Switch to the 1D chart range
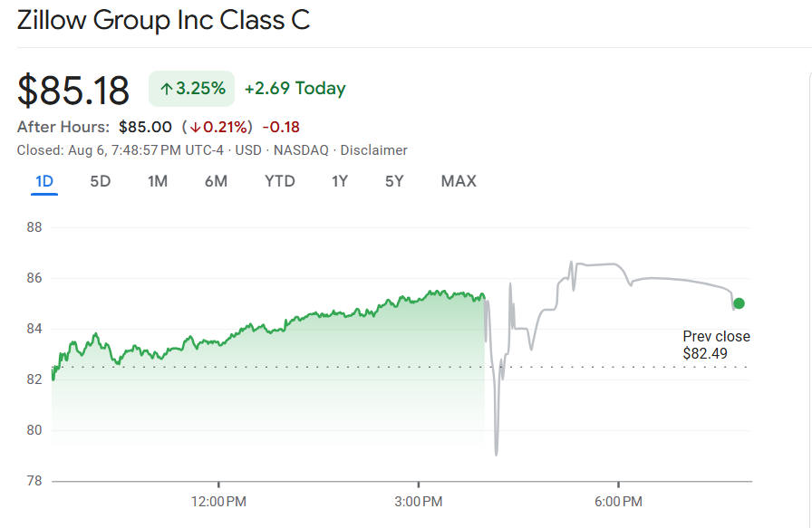This screenshot has width=812, height=528. [x=44, y=181]
